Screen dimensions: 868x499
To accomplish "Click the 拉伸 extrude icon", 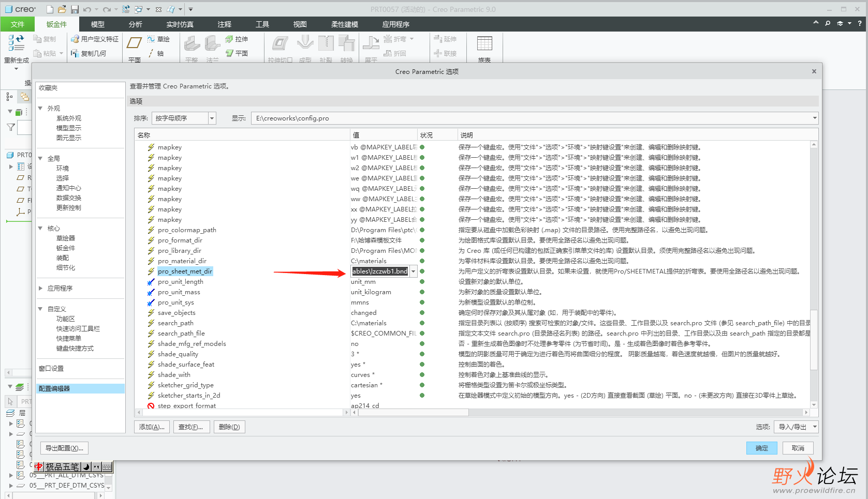I will pyautogui.click(x=229, y=39).
